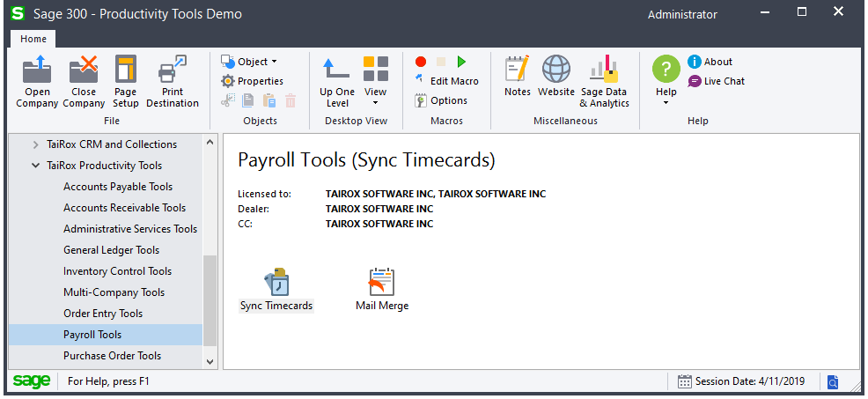
Task: Select Accounts Payable Tools
Action: click(118, 187)
